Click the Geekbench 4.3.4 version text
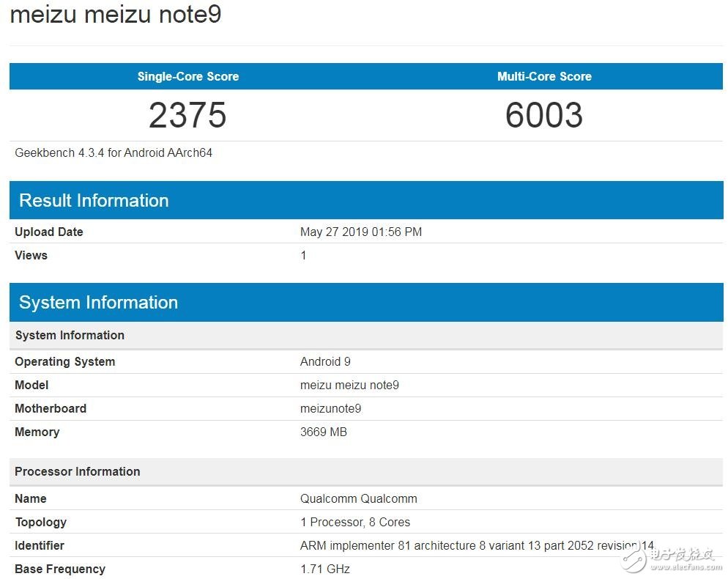728x579 pixels. click(114, 153)
